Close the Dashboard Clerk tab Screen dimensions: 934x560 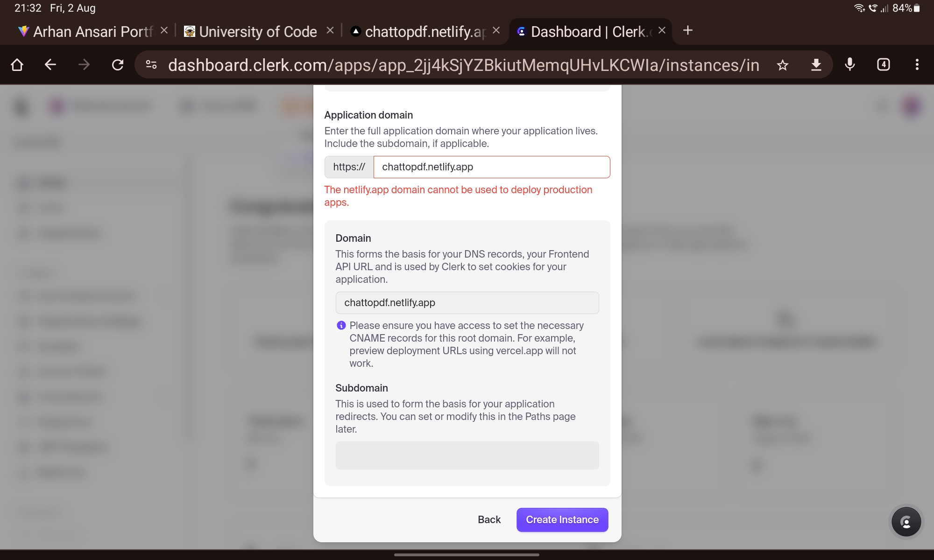pos(661,30)
